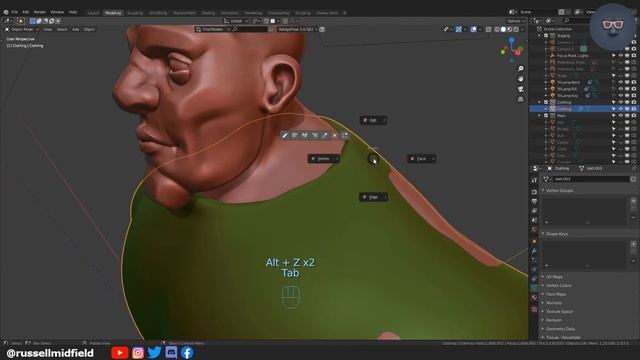This screenshot has width=640, height=360.
Task: Collapse the Vertex Groups panel
Action: [558, 191]
